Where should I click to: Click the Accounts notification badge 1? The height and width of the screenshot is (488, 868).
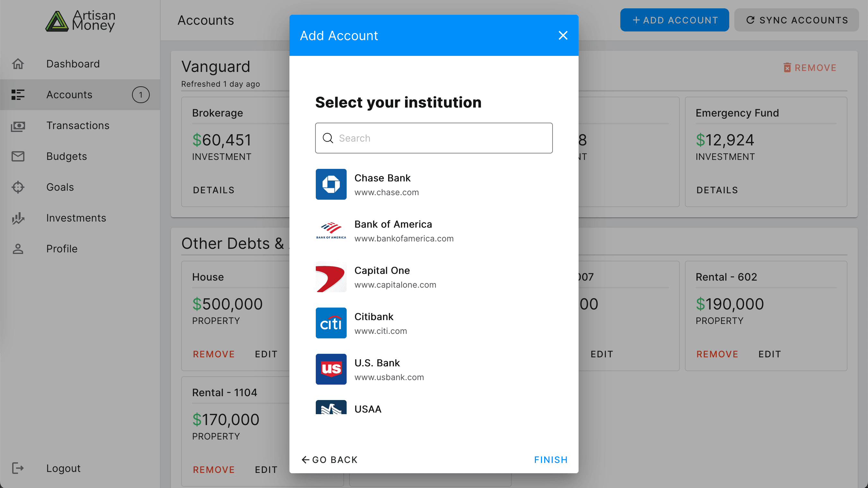140,95
